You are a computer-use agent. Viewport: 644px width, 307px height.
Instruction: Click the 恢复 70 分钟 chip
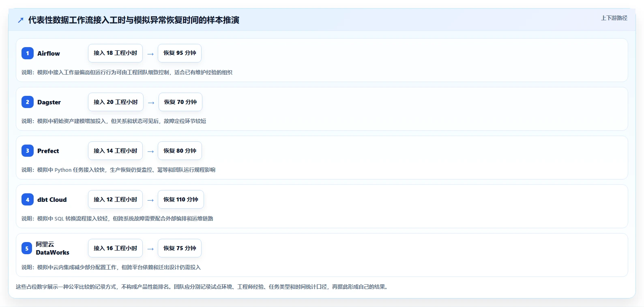(x=180, y=102)
